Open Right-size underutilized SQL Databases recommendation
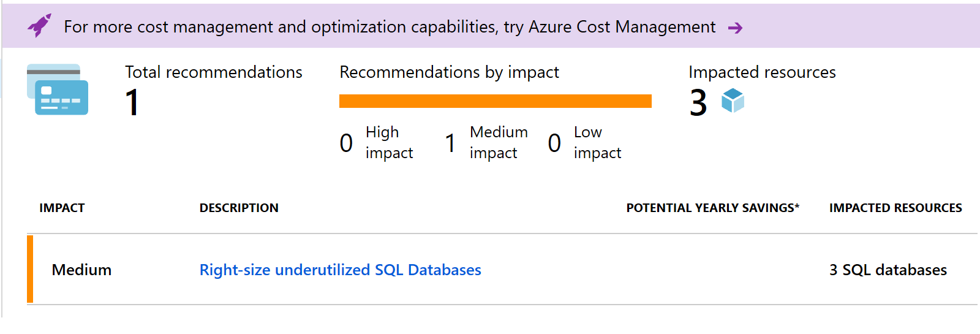This screenshot has height=334, width=980. coord(340,270)
